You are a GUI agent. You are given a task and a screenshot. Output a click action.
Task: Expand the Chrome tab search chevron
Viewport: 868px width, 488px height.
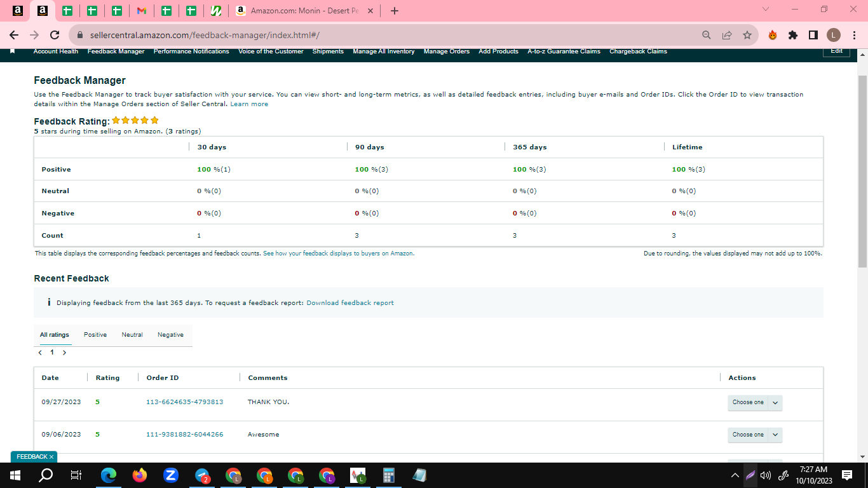pos(765,10)
